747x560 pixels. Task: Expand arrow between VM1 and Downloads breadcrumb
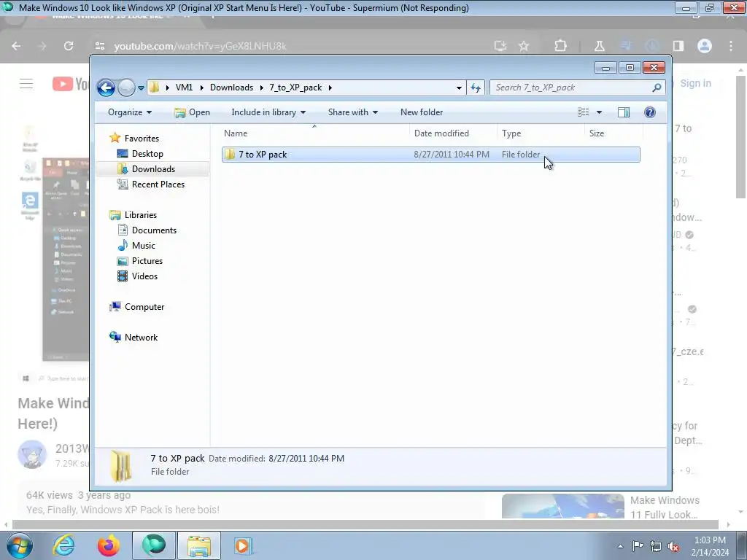[x=201, y=87]
